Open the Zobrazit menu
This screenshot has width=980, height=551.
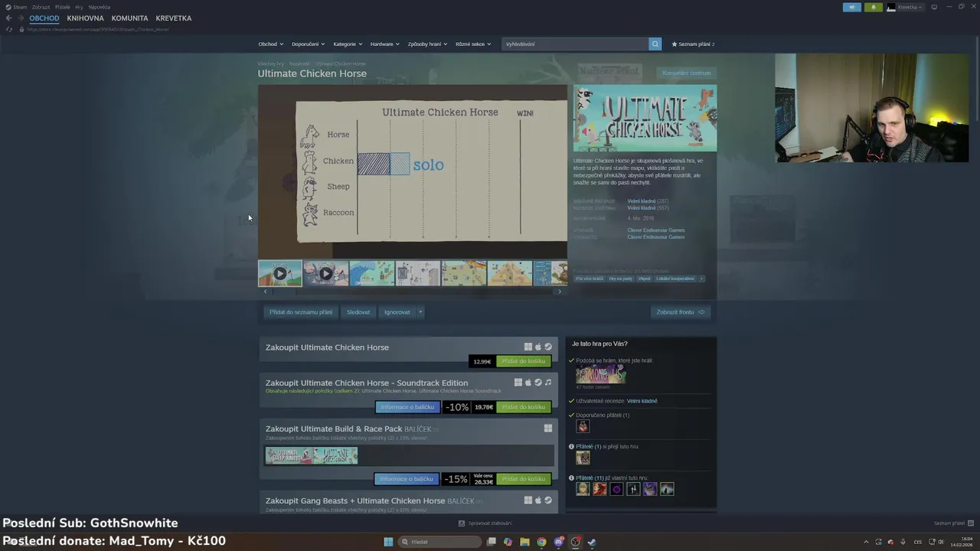[x=41, y=7]
